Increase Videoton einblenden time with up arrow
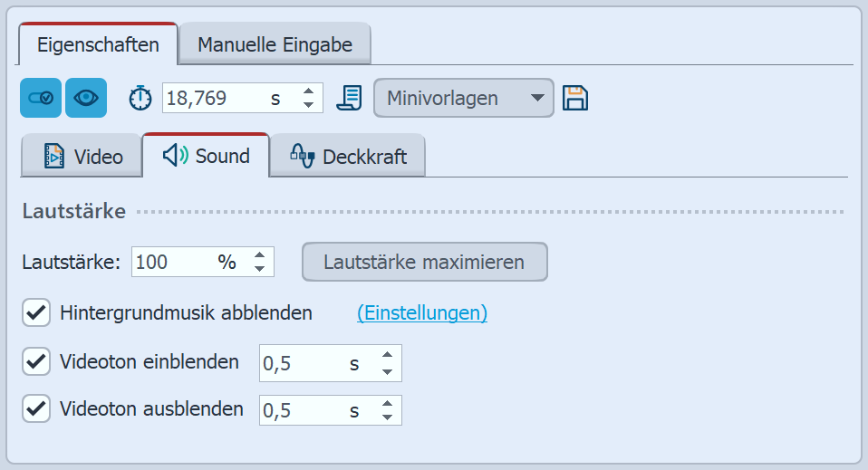868x470 pixels. click(388, 356)
